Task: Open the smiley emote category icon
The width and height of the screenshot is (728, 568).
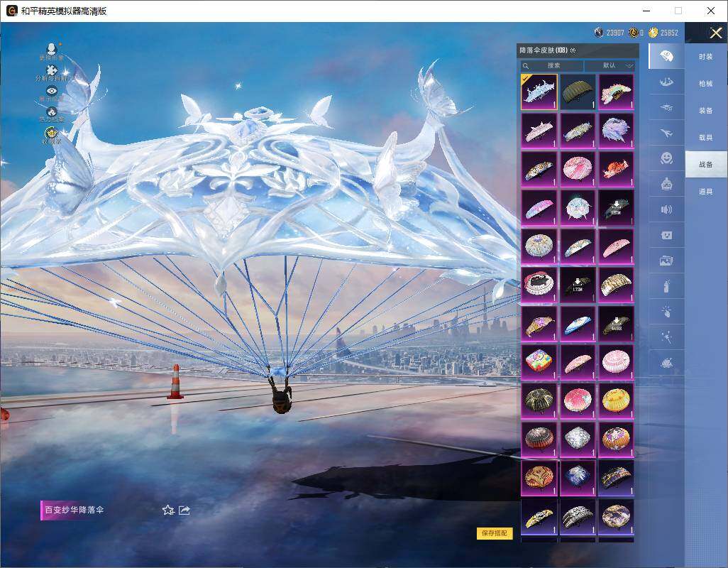Action: click(666, 159)
